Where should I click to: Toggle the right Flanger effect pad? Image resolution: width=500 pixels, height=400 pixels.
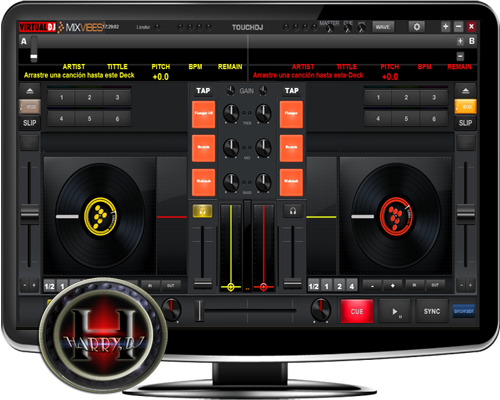tap(291, 114)
